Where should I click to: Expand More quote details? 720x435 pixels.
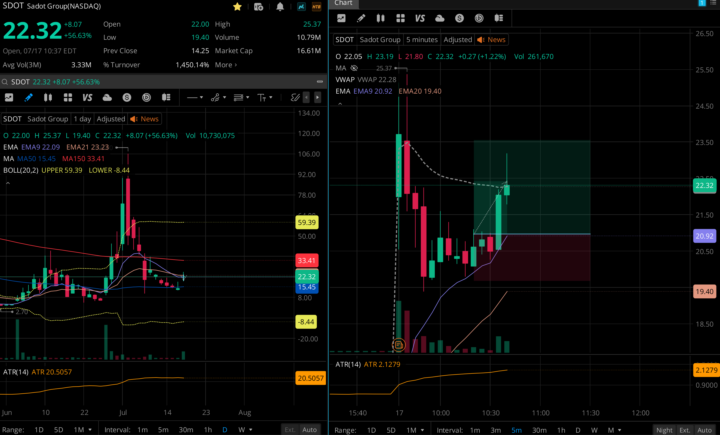[226, 65]
